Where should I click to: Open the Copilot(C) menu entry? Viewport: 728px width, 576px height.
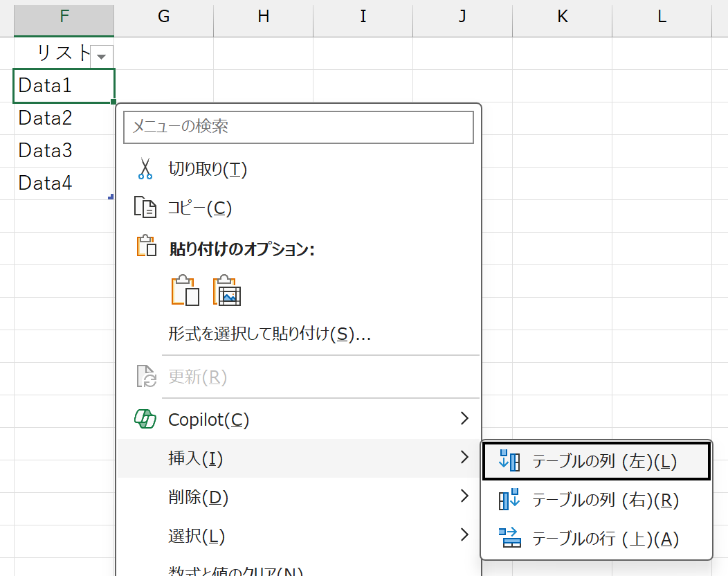click(x=298, y=419)
